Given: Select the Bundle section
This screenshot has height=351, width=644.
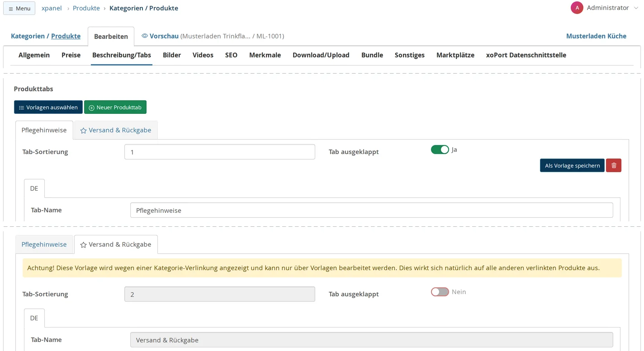Looking at the screenshot, I should coord(372,55).
